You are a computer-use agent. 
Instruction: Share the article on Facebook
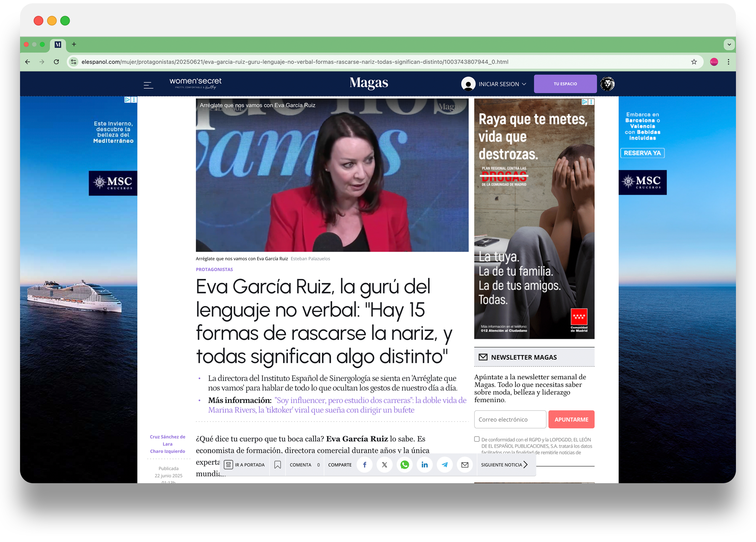point(364,465)
